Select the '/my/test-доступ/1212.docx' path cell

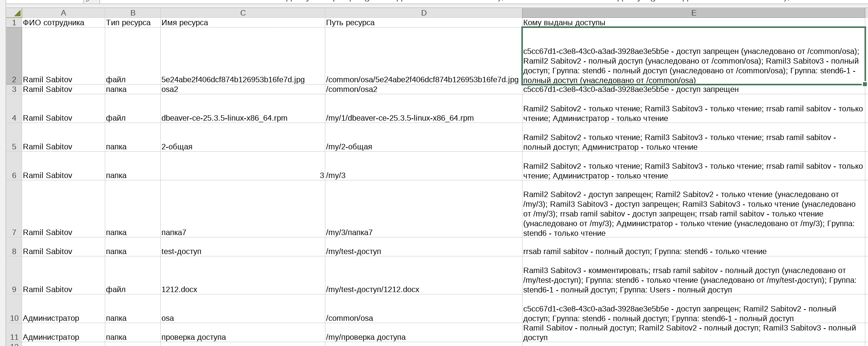click(x=424, y=275)
